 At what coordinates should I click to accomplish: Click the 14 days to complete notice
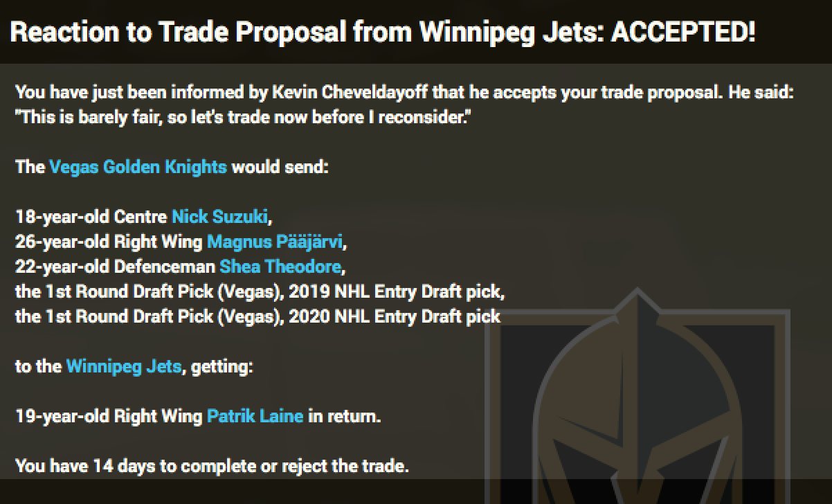pyautogui.click(x=212, y=466)
